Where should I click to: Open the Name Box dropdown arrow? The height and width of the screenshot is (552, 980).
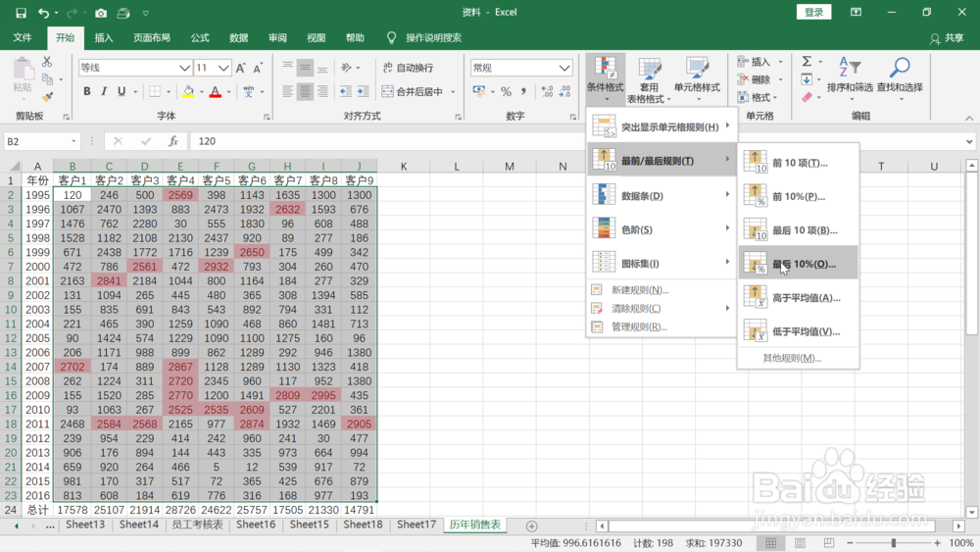[73, 141]
